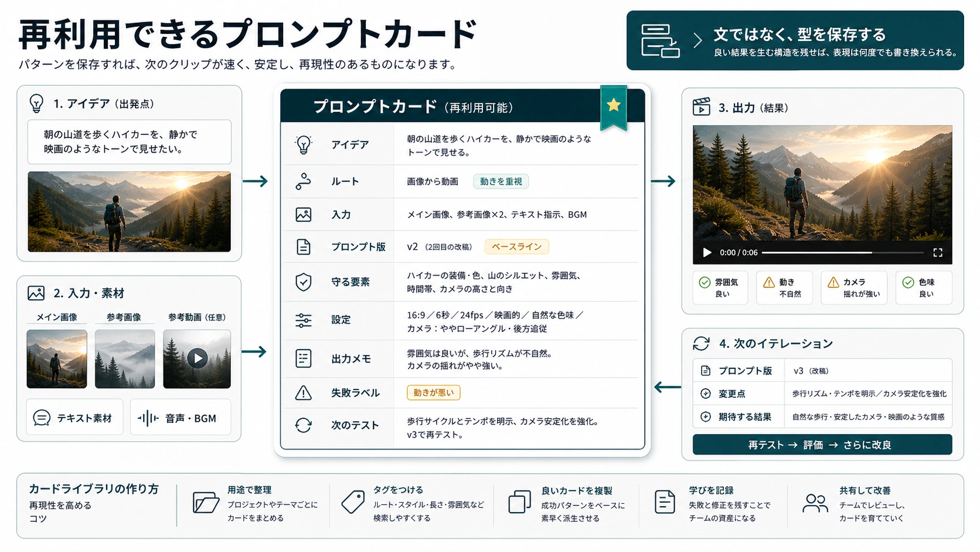The height and width of the screenshot is (552, 980).
Task: Click the clapperboard icon beside 3. 出力
Action: [702, 107]
